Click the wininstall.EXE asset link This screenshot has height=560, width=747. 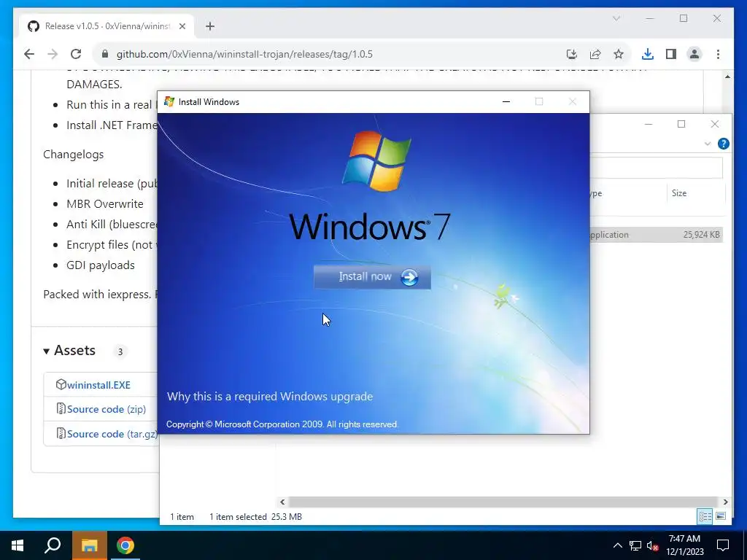98,385
